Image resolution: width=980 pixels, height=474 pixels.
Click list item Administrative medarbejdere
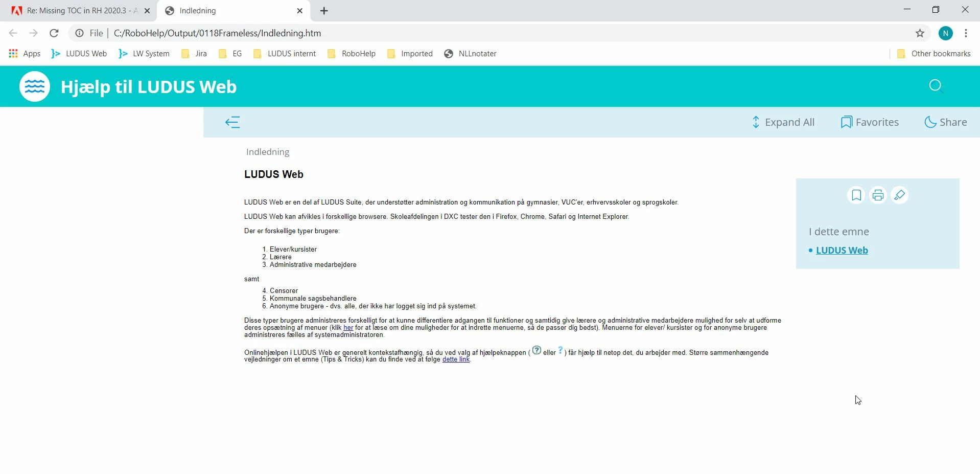pyautogui.click(x=313, y=265)
